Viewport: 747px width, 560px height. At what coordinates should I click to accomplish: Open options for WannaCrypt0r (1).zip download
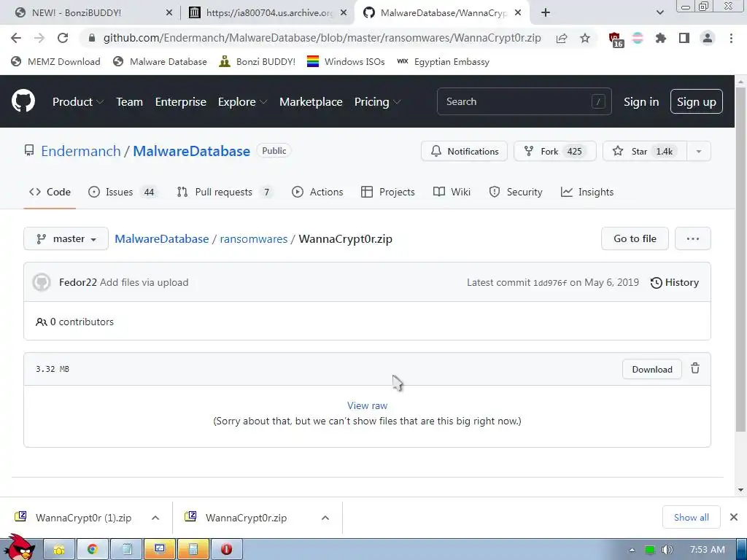(x=155, y=518)
